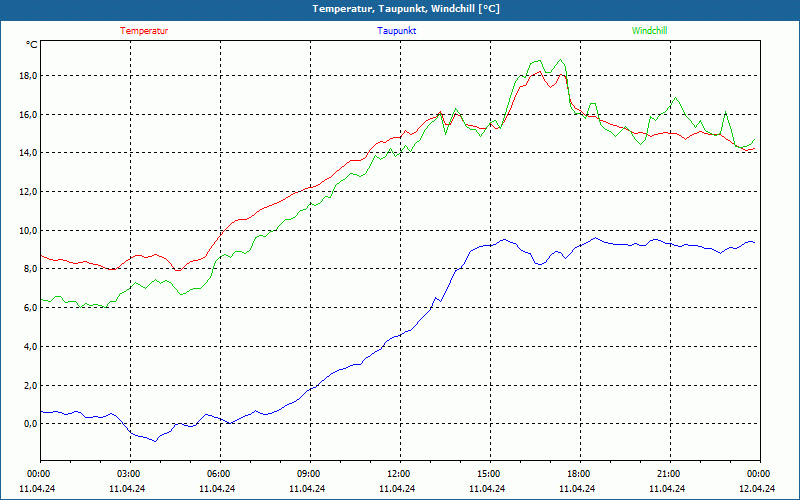This screenshot has height=500, width=800.
Task: Click the 12:00 time axis label
Action: point(398,474)
